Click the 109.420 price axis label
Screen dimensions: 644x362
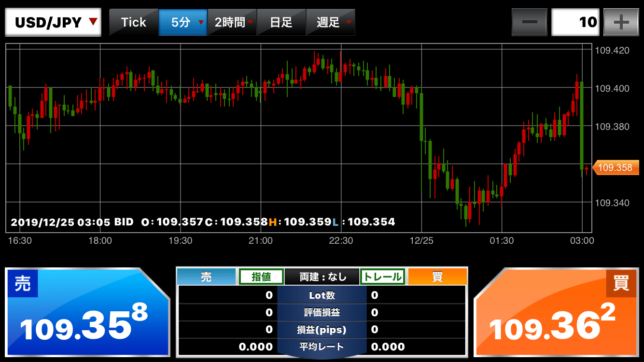[x=612, y=50]
